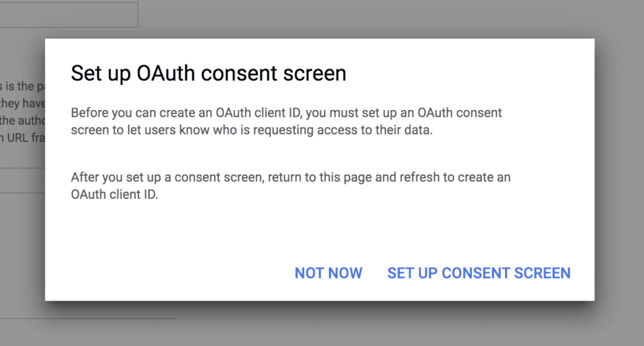Viewport: 644px width, 346px height.
Task: Click the line starting 'Before you can create'
Action: click(286, 113)
